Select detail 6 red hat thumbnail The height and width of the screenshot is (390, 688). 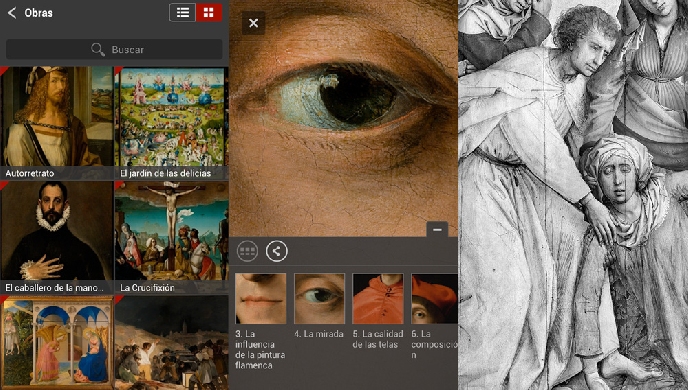(x=434, y=299)
